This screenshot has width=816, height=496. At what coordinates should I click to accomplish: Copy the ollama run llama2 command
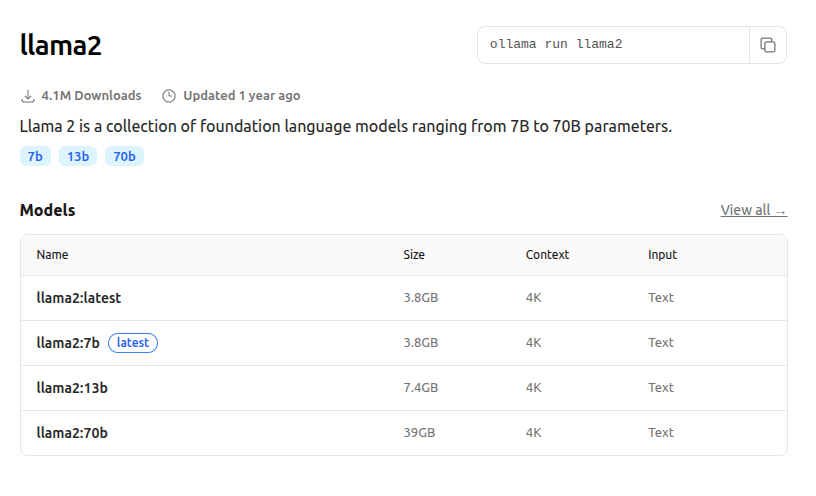click(768, 45)
